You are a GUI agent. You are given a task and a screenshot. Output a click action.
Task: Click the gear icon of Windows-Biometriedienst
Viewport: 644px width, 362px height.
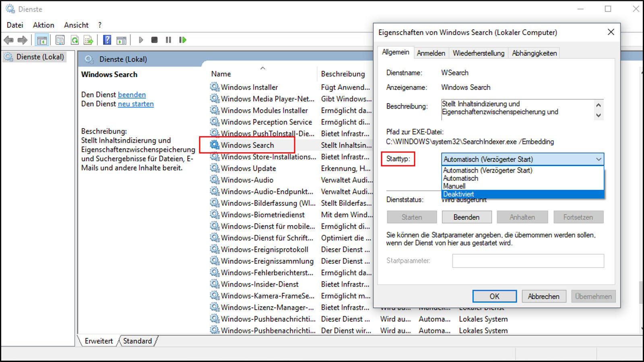215,214
